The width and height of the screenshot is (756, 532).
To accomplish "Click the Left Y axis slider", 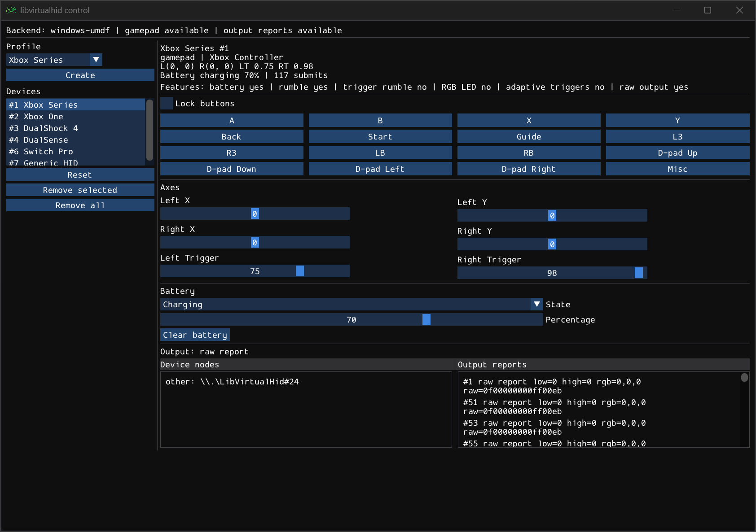I will click(552, 215).
